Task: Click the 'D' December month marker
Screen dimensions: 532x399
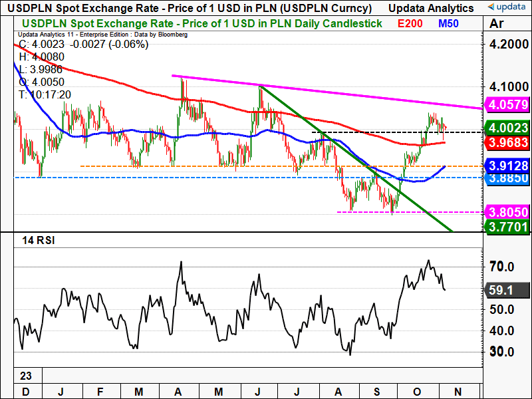Action: (x=25, y=392)
